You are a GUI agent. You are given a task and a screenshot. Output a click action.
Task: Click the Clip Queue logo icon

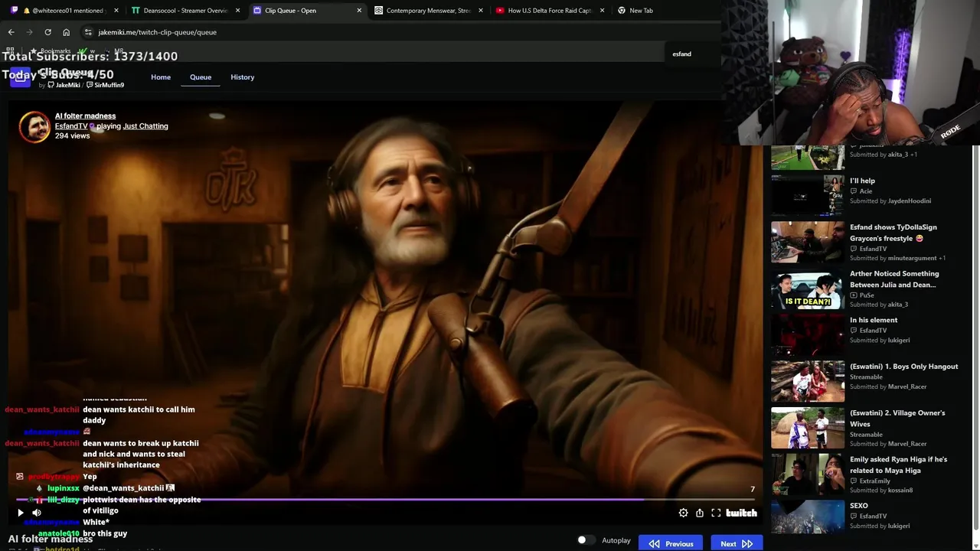click(x=20, y=77)
